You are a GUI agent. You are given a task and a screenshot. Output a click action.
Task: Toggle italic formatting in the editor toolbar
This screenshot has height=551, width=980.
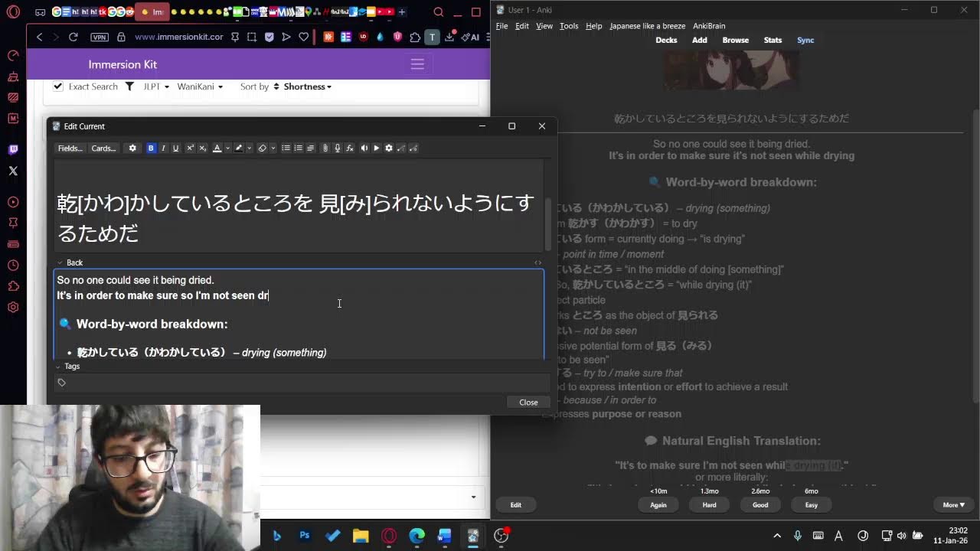163,148
